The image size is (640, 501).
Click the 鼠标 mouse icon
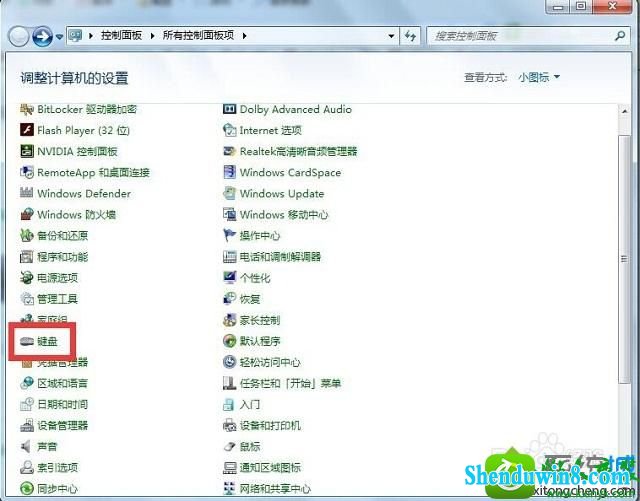[229, 447]
